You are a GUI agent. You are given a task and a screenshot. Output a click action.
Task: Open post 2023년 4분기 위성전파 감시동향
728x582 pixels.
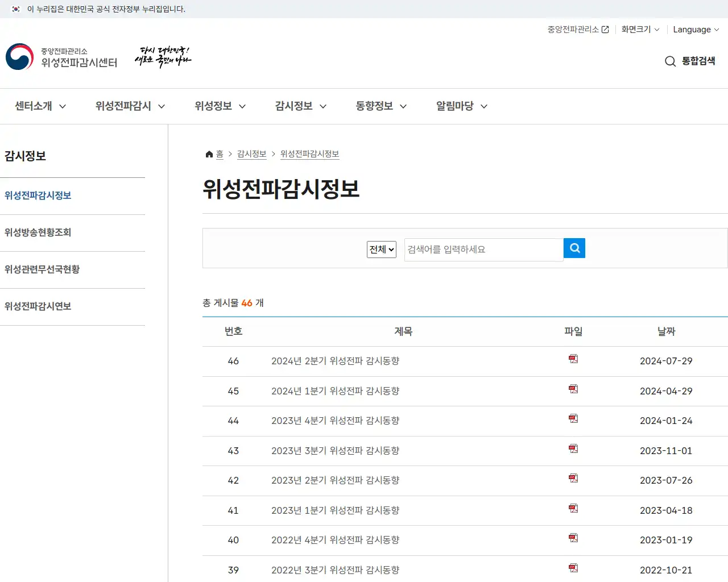click(336, 421)
